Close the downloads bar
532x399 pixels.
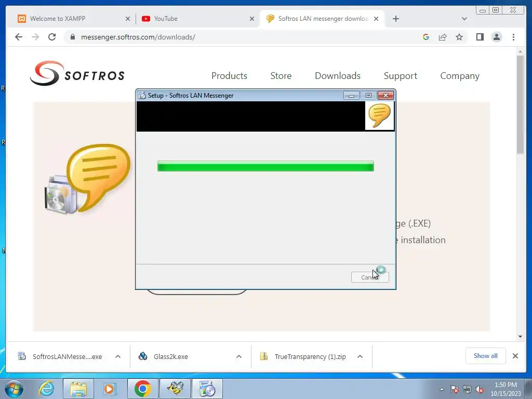515,356
